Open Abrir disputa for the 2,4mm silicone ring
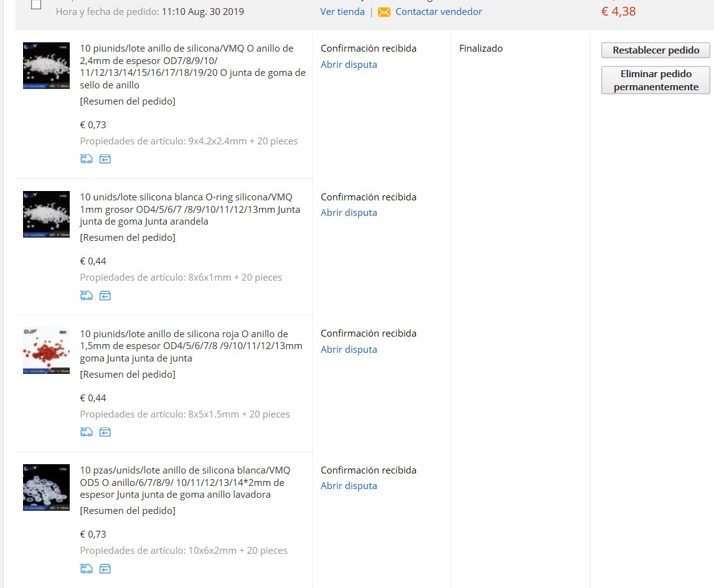The width and height of the screenshot is (714, 588). [349, 65]
